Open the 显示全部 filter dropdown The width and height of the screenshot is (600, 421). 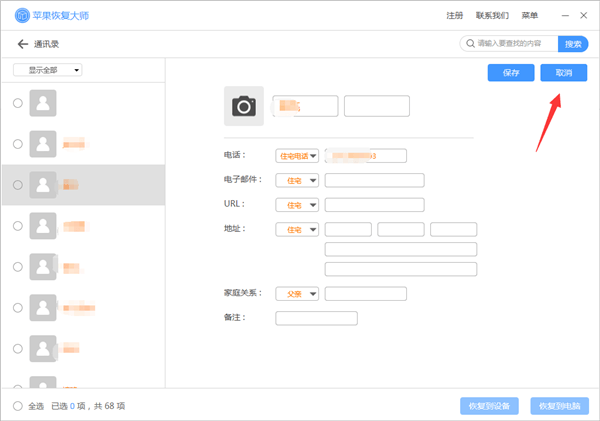(x=47, y=70)
